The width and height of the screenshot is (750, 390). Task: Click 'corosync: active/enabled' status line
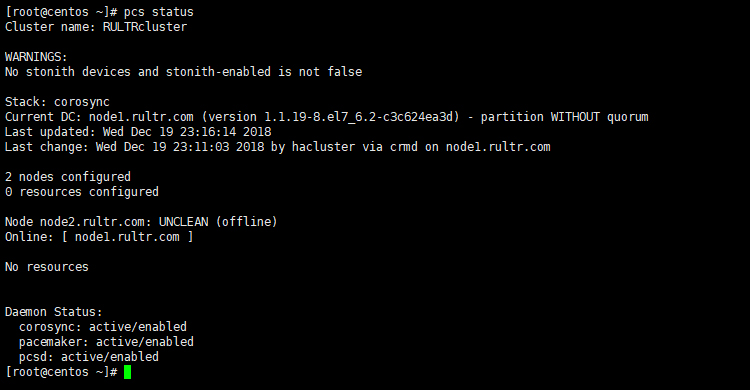tap(103, 327)
